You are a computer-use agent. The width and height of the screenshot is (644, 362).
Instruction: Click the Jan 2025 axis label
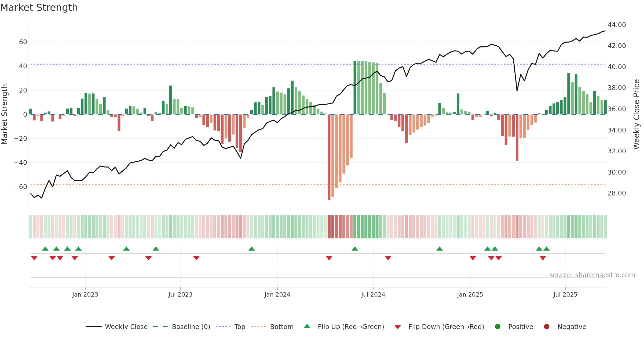pyautogui.click(x=470, y=294)
